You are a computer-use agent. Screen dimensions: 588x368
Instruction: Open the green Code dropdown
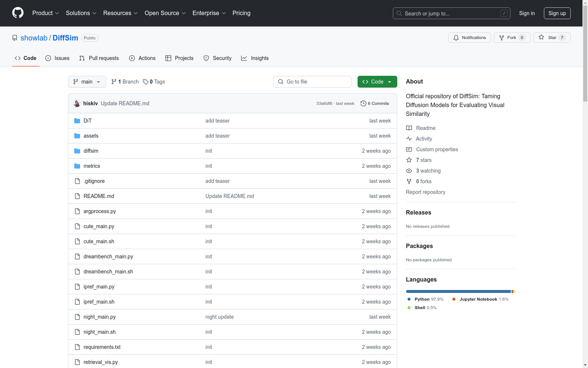click(x=377, y=82)
